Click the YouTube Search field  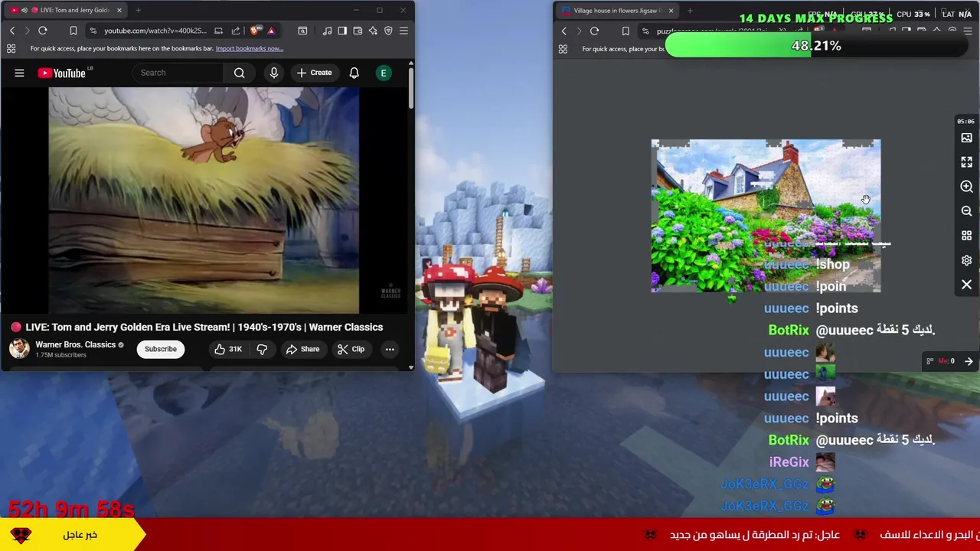pos(178,73)
